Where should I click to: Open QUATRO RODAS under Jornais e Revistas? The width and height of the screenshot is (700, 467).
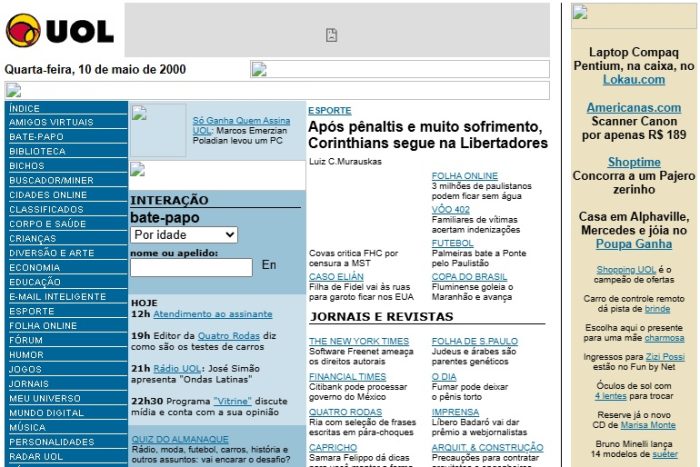click(346, 412)
